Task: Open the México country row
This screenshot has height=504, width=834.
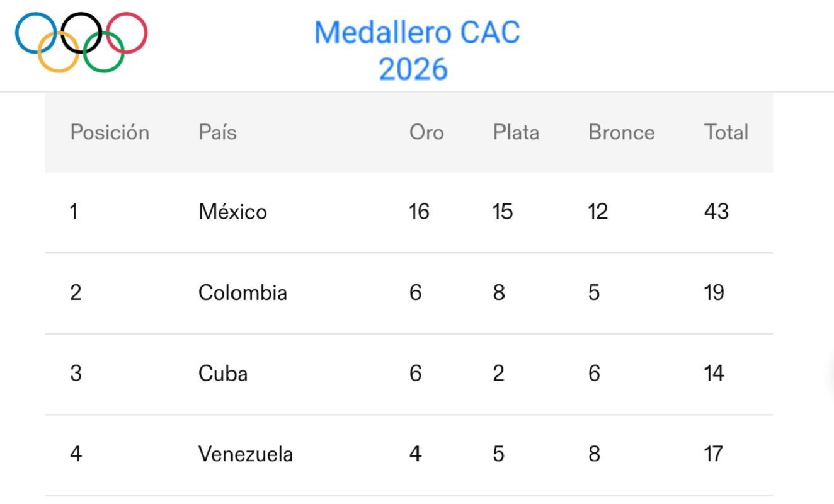Action: [409, 212]
